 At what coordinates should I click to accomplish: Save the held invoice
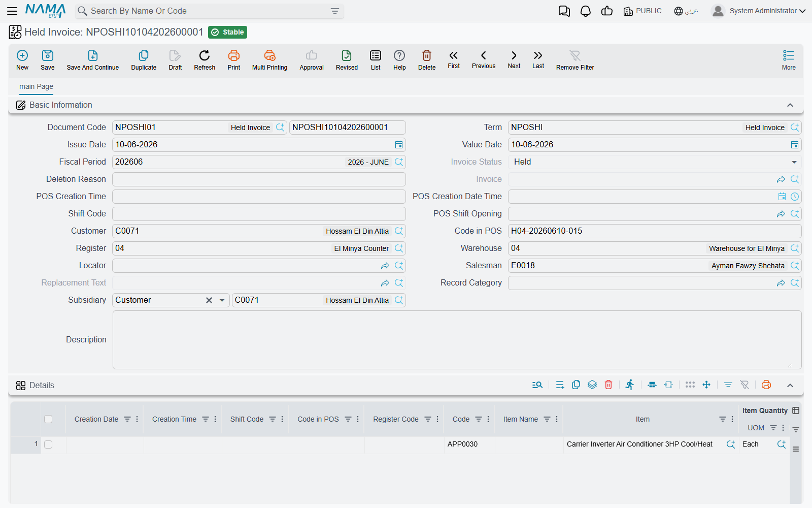coord(48,60)
